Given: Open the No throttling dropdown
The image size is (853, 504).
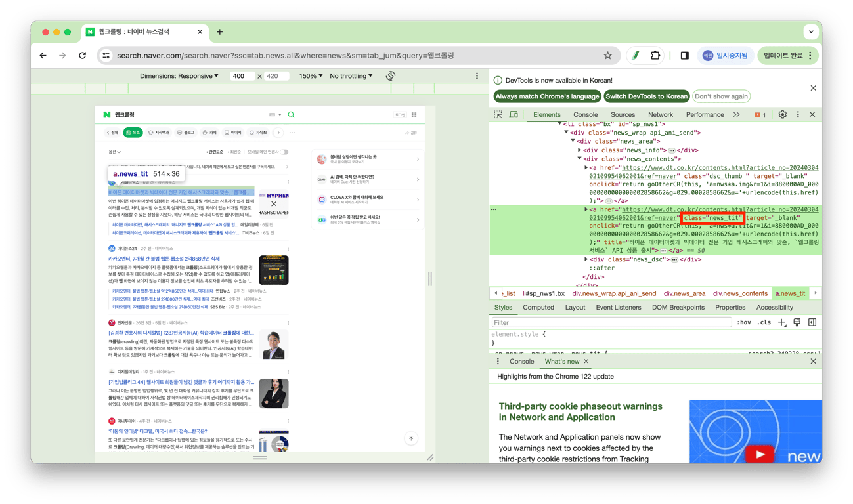Looking at the screenshot, I should pos(351,76).
